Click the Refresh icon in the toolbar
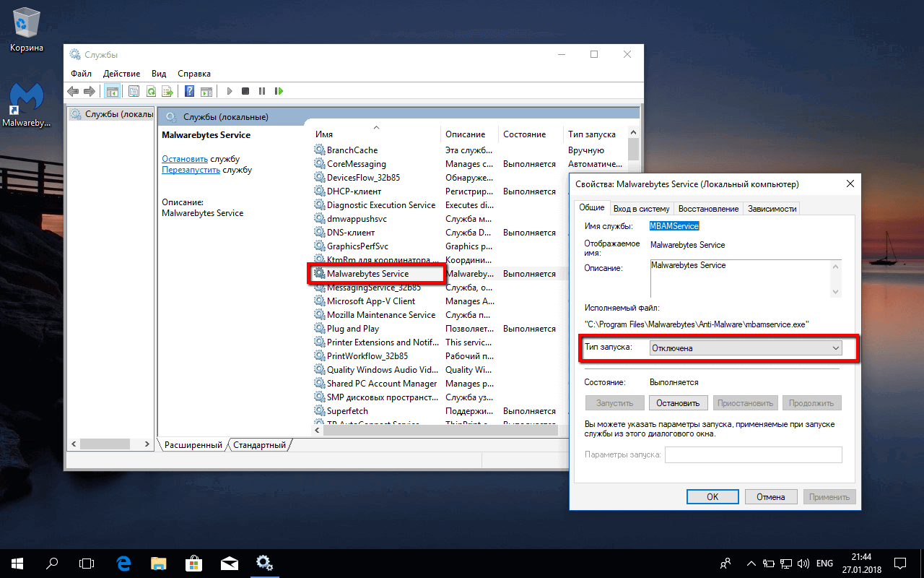Image resolution: width=924 pixels, height=578 pixels. coord(150,90)
